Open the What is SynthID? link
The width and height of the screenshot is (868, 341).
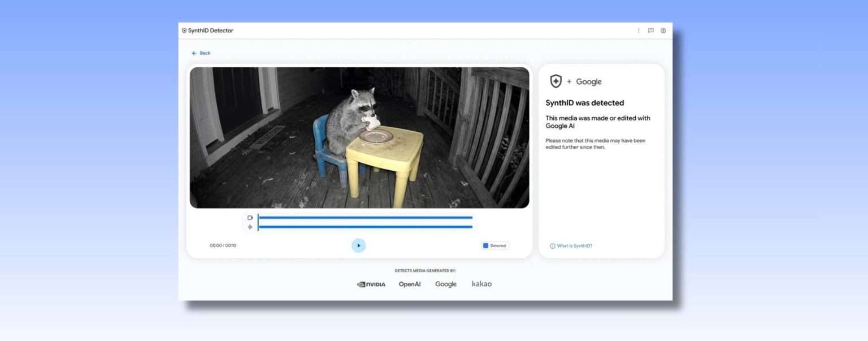(571, 246)
